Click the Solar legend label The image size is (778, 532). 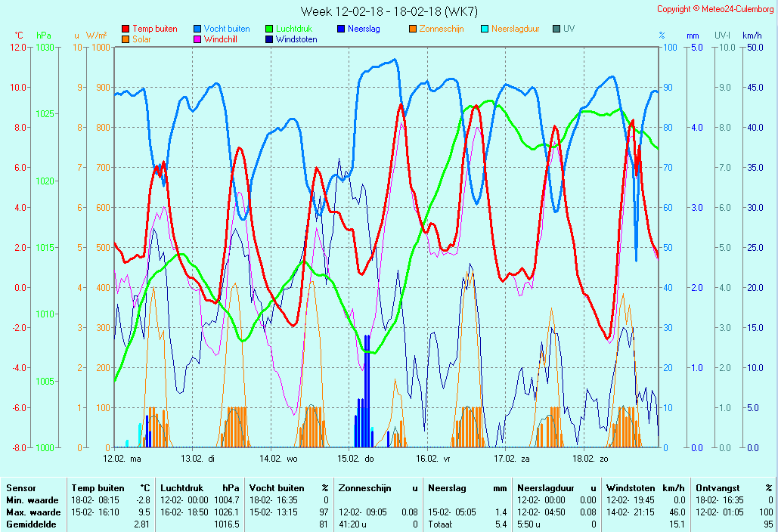[x=142, y=39]
